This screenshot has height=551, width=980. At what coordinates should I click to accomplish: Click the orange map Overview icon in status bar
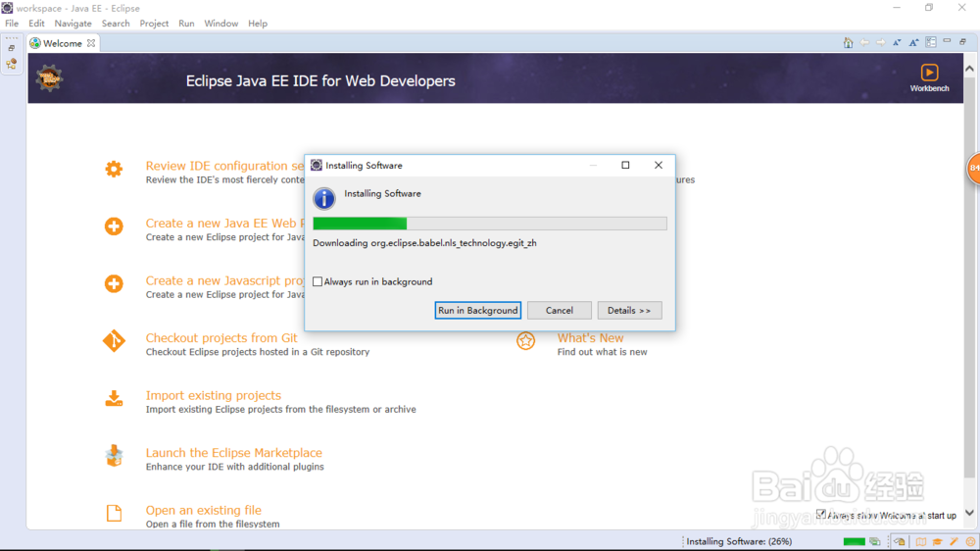pos(920,541)
